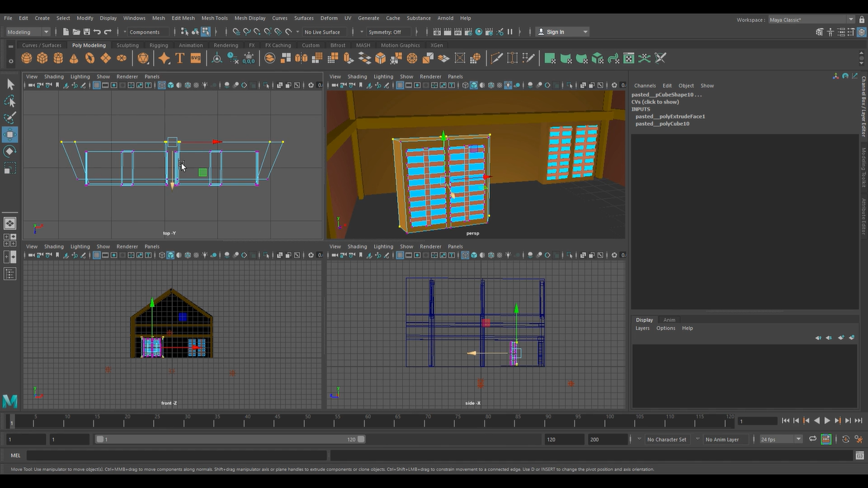The width and height of the screenshot is (868, 488).
Task: Click pasted__polyExtrudeFace1 input node
Action: (x=670, y=116)
